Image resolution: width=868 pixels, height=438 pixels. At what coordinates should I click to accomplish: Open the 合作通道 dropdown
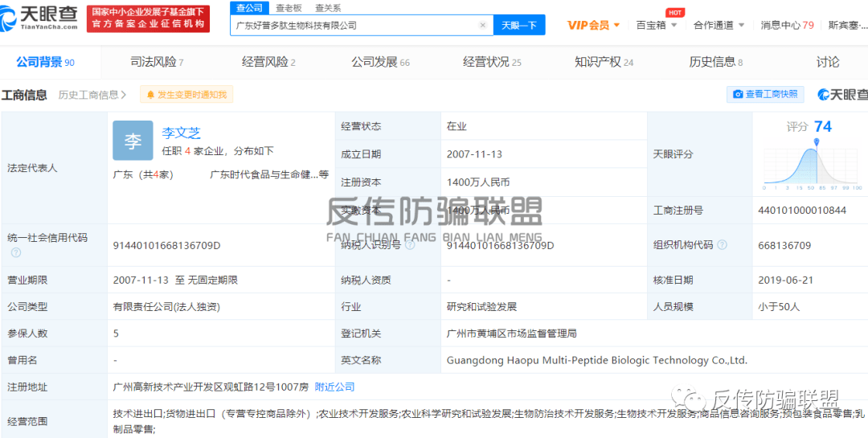[718, 25]
